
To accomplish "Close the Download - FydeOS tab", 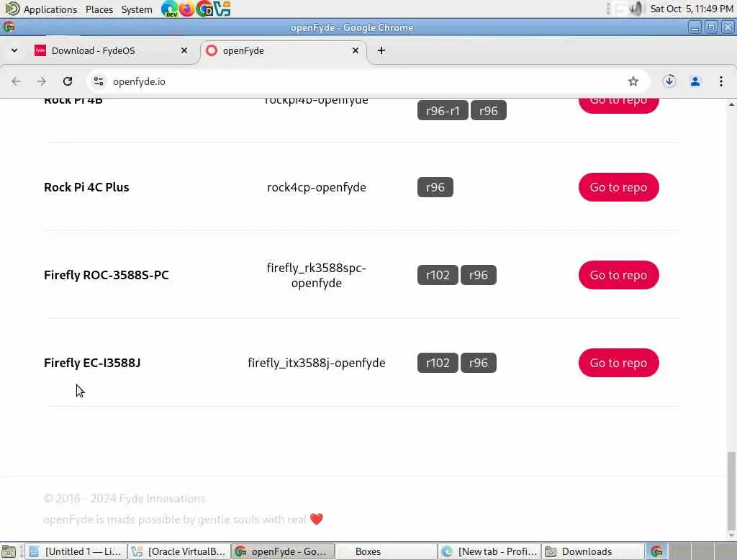I will [184, 50].
